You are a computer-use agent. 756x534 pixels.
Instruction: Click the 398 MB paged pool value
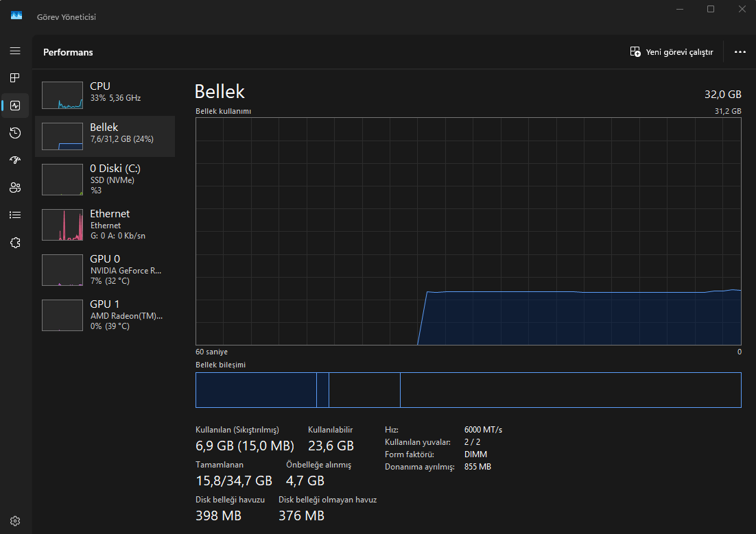tap(218, 515)
